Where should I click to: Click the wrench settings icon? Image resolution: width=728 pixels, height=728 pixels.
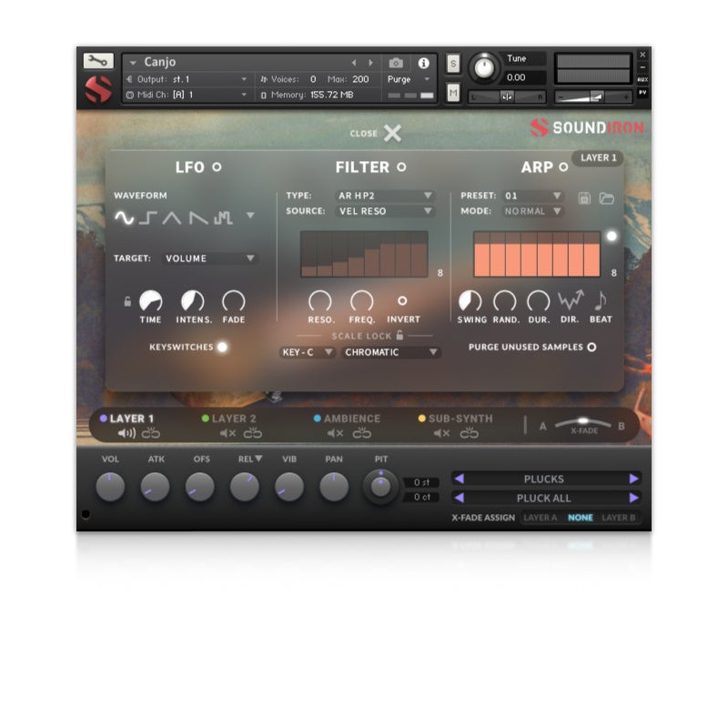(98, 61)
